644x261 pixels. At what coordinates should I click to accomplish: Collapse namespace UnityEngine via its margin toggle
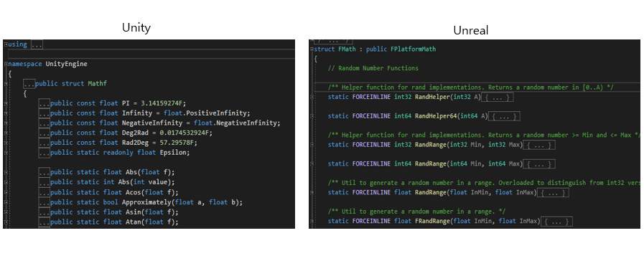[x=6, y=64]
